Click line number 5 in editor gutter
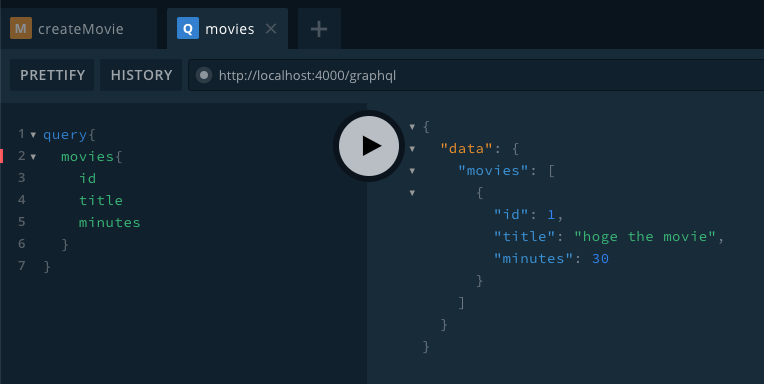The height and width of the screenshot is (384, 764). coord(21,222)
